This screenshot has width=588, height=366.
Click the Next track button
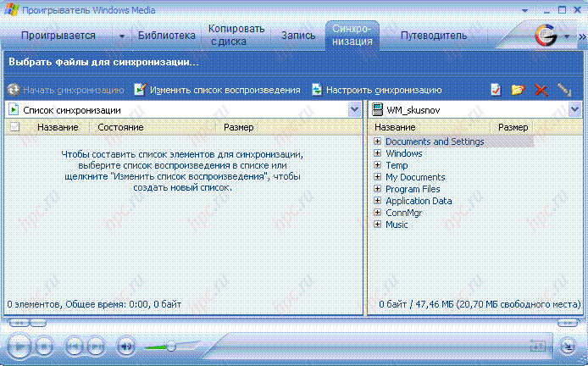pyautogui.click(x=96, y=347)
